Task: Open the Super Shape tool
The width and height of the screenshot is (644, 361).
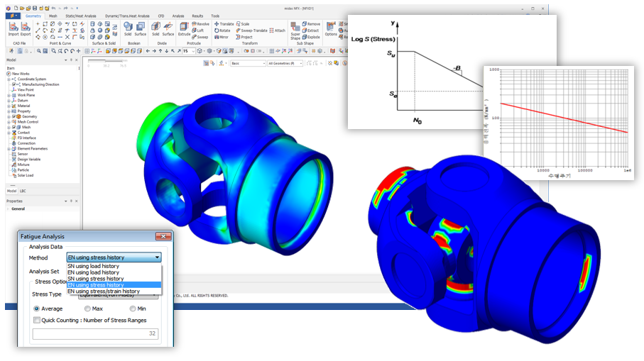Action: (x=295, y=30)
